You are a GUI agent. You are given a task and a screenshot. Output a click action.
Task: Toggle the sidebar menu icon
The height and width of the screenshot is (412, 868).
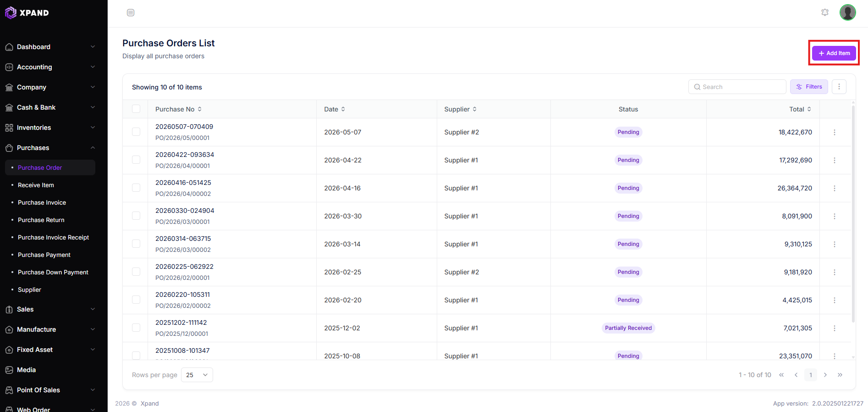pyautogui.click(x=131, y=12)
